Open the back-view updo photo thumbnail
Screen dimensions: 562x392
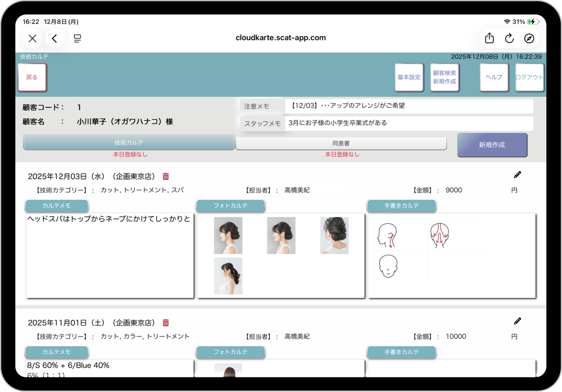click(x=334, y=235)
